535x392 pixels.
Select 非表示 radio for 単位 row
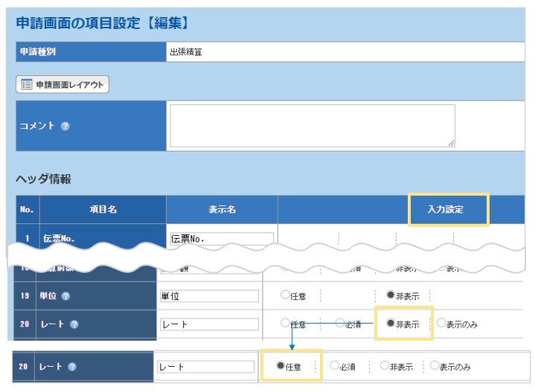[391, 295]
